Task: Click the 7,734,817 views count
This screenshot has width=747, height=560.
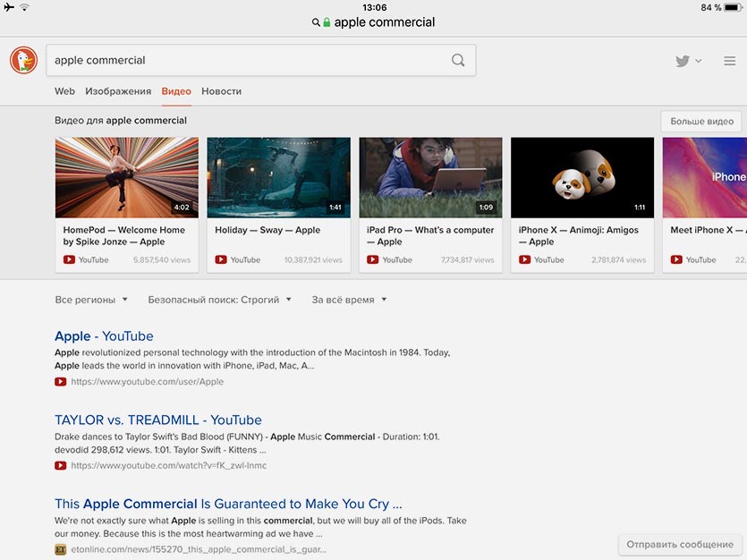Action: pos(467,260)
